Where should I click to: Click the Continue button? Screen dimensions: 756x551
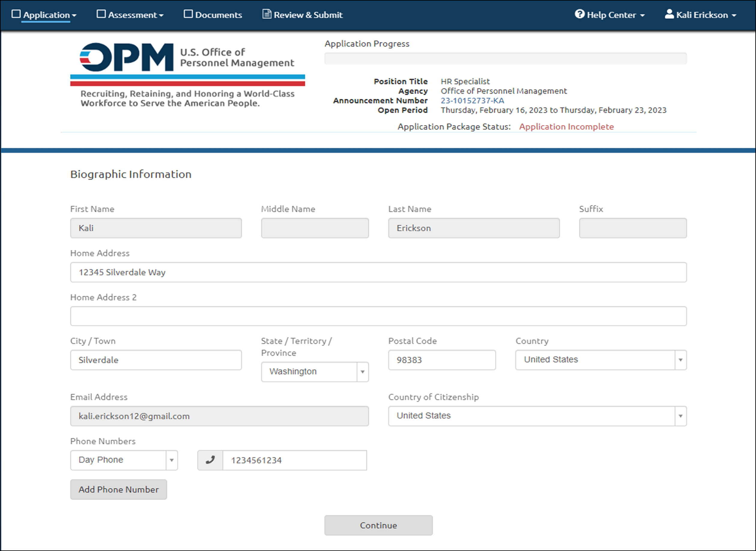(x=378, y=525)
